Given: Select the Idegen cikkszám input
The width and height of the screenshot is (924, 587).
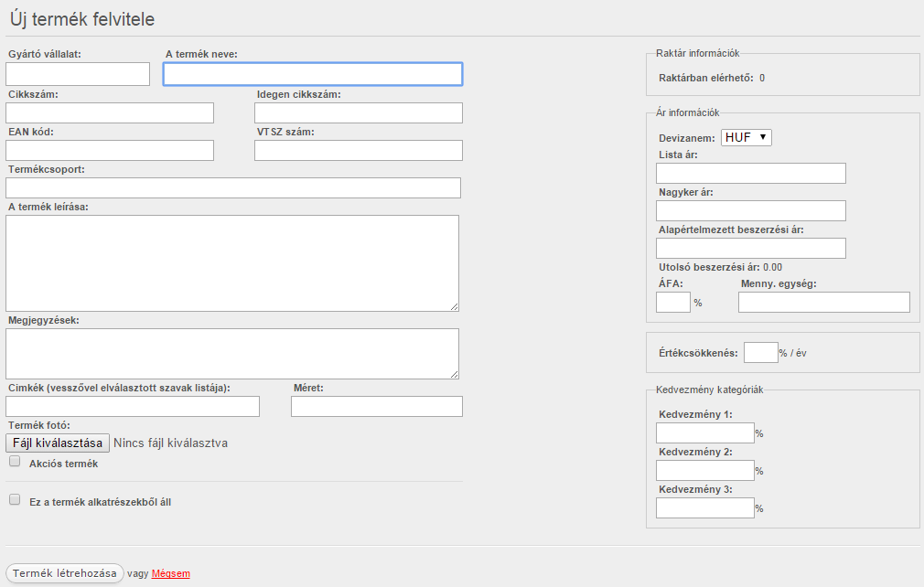Looking at the screenshot, I should [359, 113].
